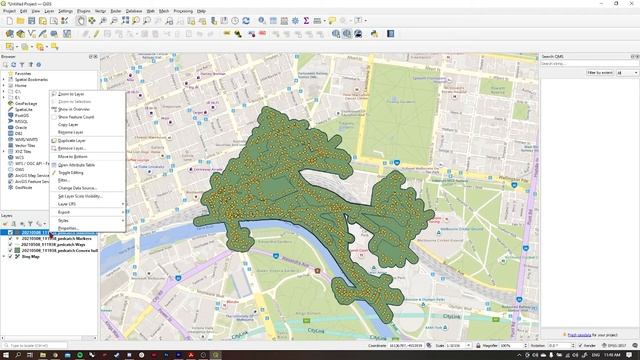Open the Python Console icon
The width and height of the screenshot is (640, 360).
pos(374,34)
